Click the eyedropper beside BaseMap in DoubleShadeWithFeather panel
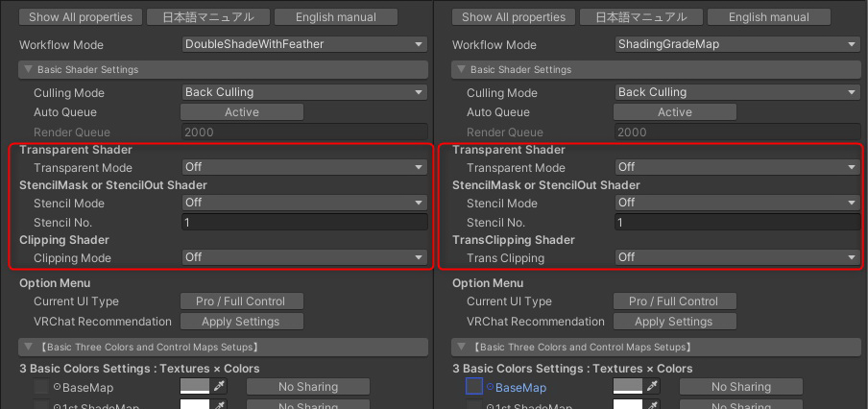Image resolution: width=868 pixels, height=409 pixels. pos(220,387)
